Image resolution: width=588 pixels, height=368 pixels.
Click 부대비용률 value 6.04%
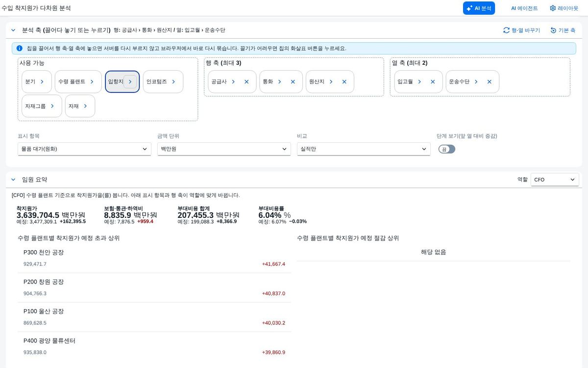[270, 215]
